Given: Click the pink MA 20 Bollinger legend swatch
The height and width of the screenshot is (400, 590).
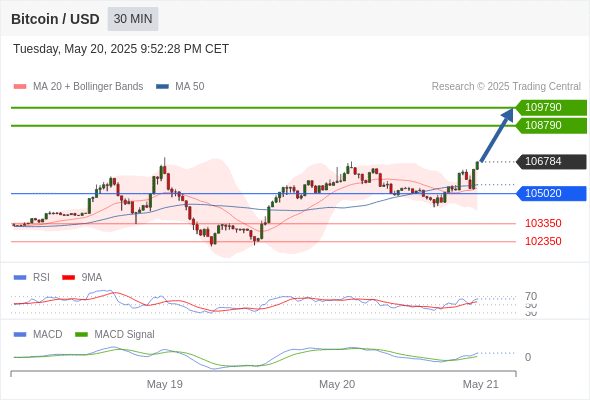Looking at the screenshot, I should coord(20,87).
